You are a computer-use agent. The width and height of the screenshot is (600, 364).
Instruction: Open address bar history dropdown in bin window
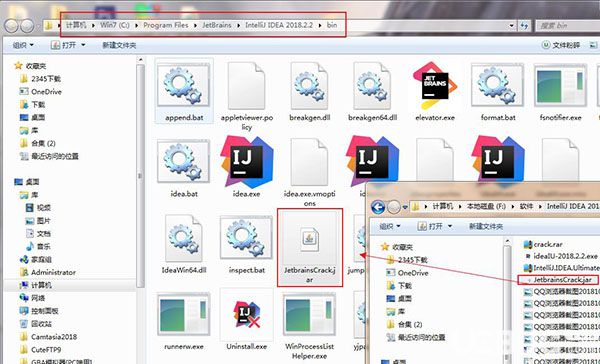(x=511, y=26)
